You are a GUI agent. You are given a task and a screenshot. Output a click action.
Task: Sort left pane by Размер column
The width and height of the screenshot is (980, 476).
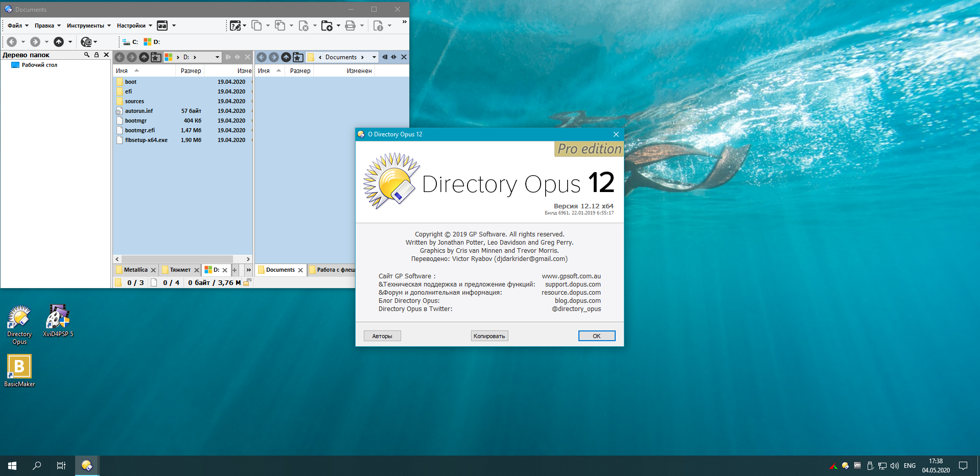(x=191, y=71)
